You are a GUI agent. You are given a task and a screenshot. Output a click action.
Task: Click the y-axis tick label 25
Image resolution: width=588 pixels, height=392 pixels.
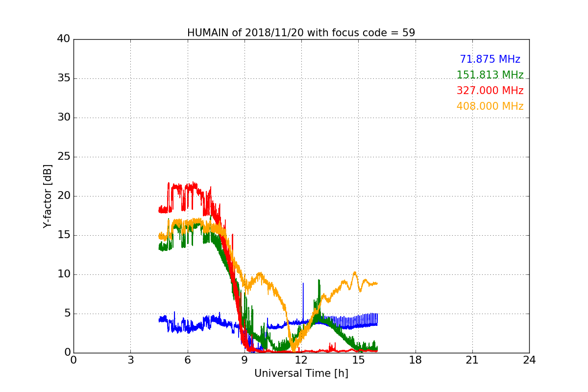point(64,157)
